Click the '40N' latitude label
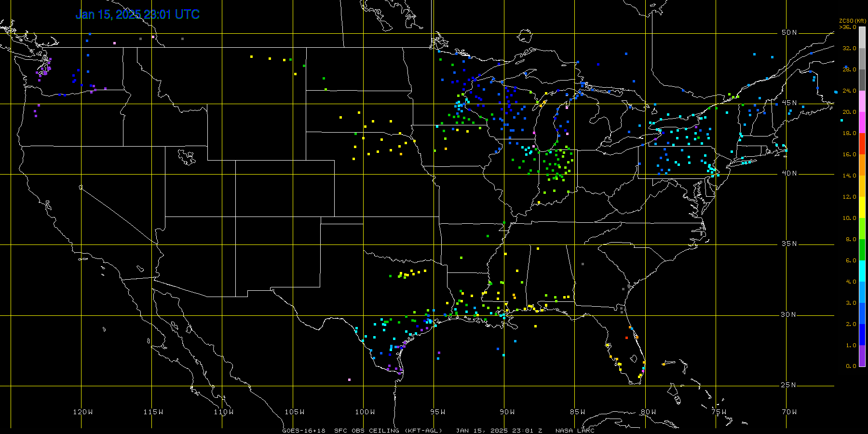Screen dimensions: 868x434 point(789,173)
